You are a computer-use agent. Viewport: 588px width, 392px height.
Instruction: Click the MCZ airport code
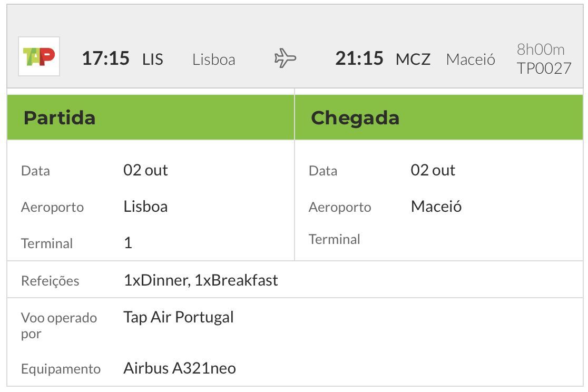(x=413, y=59)
